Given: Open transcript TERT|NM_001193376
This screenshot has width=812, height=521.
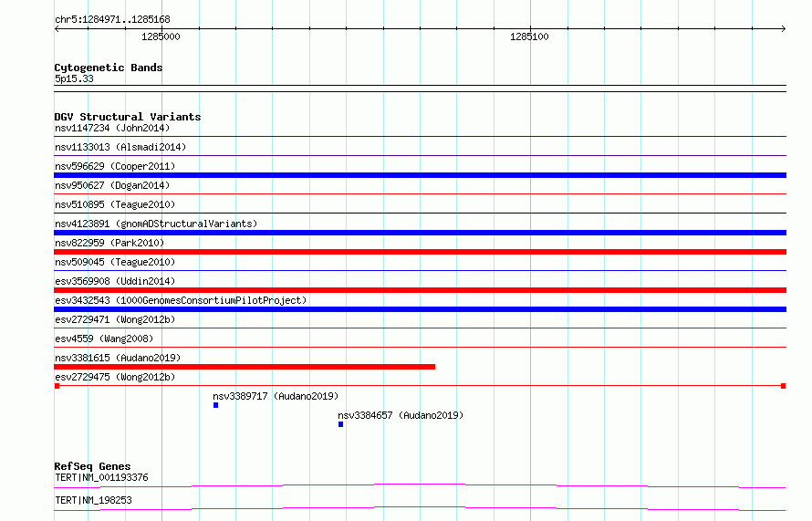Looking at the screenshot, I should point(101,477).
